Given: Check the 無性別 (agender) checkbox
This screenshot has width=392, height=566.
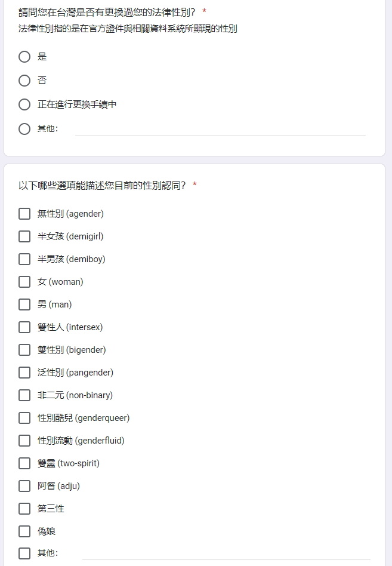Looking at the screenshot, I should [24, 214].
